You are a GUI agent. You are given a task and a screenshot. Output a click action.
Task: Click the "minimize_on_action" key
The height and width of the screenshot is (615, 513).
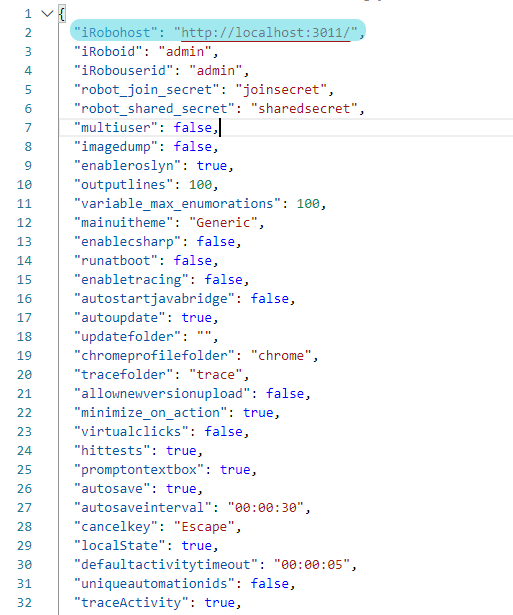point(151,413)
